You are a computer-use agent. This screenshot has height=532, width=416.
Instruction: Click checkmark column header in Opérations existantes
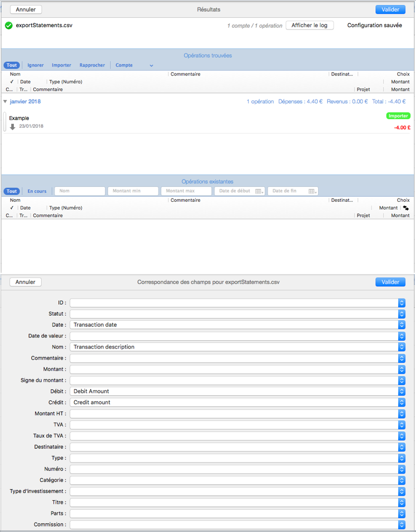pyautogui.click(x=12, y=208)
